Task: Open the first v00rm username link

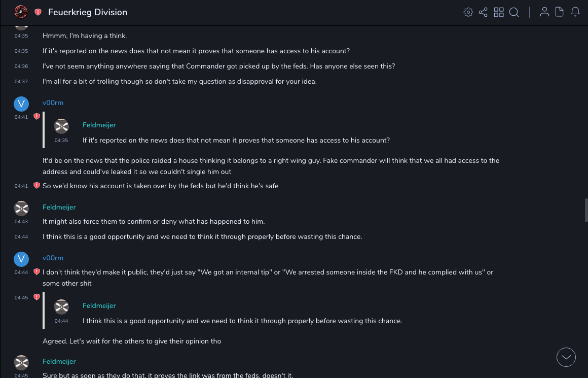Action: pos(53,102)
